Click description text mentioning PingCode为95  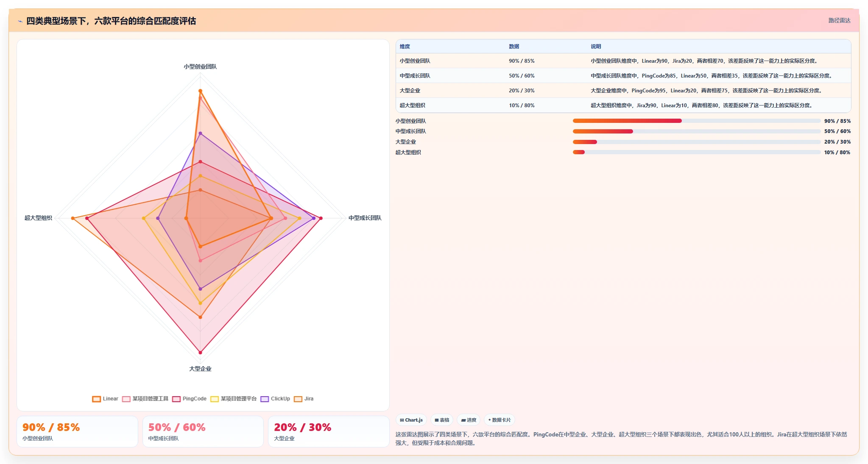point(707,91)
